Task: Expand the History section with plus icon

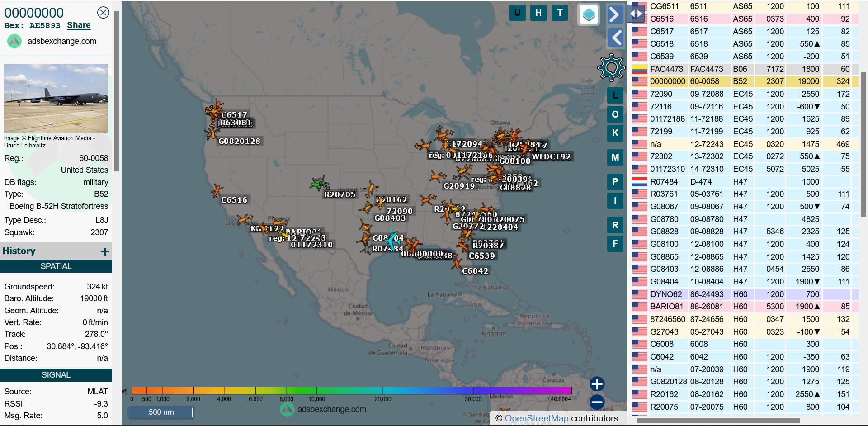Action: 105,251
